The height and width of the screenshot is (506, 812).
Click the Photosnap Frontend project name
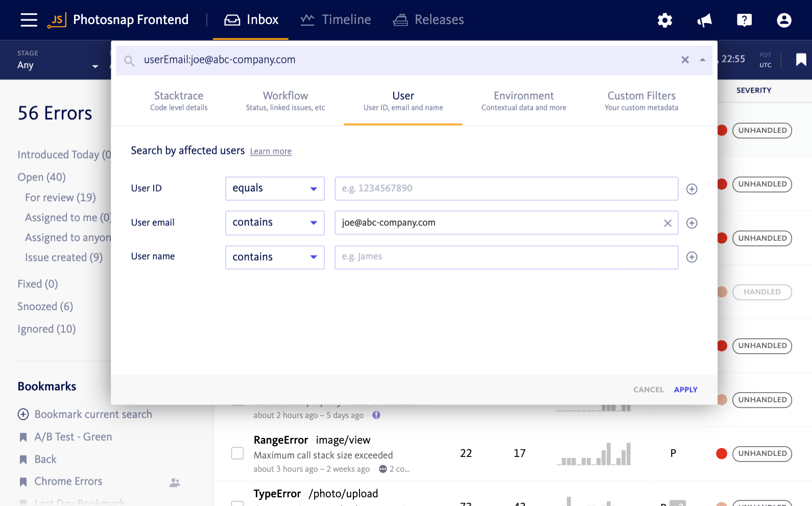131,20
